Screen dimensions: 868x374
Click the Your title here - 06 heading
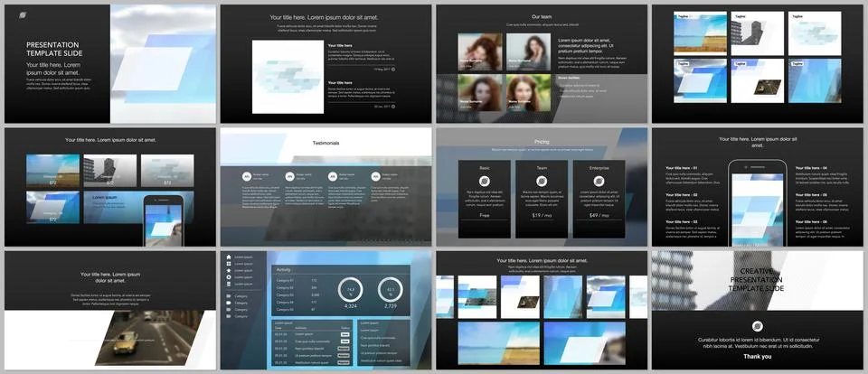point(812,221)
